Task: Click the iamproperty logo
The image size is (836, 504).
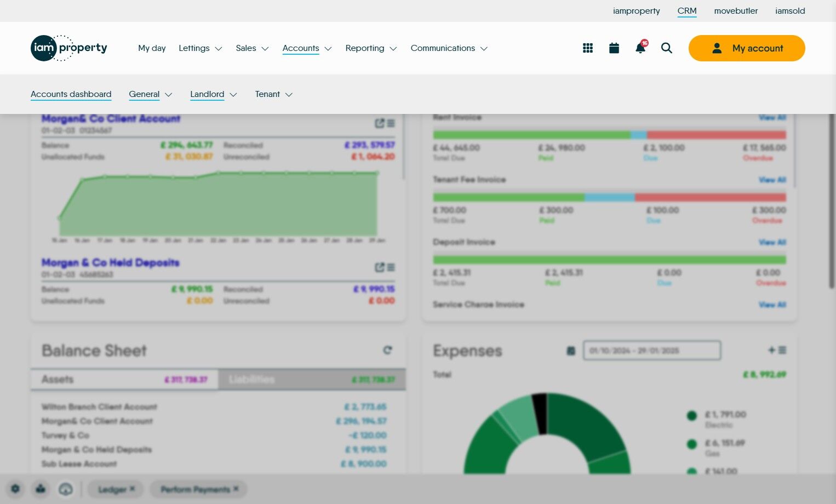Action: pos(69,48)
